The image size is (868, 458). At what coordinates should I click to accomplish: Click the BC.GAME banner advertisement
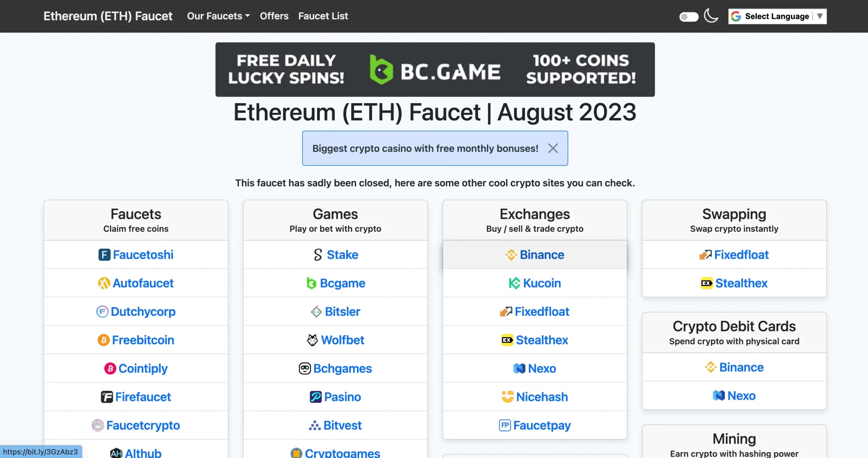pyautogui.click(x=435, y=70)
